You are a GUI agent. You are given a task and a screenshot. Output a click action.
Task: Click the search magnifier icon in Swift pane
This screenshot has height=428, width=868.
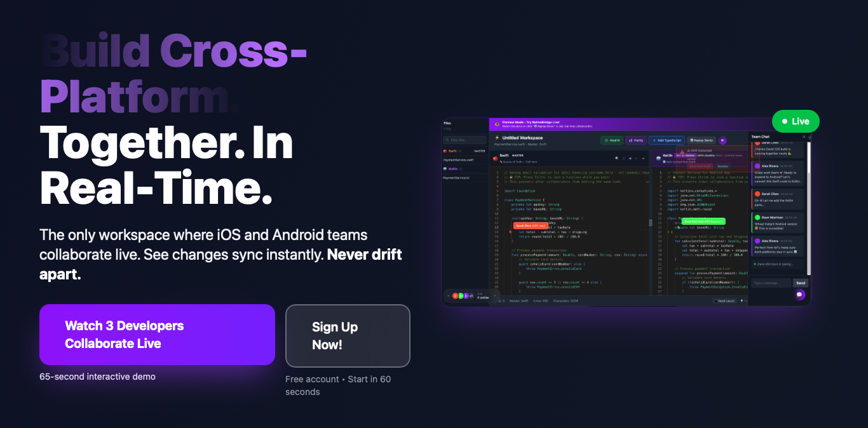[616, 158]
